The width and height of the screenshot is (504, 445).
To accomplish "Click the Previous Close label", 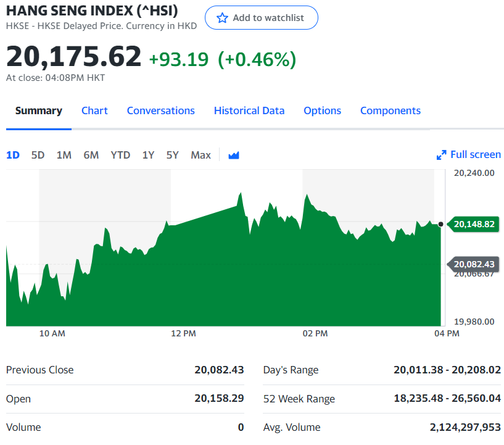I will [40, 370].
